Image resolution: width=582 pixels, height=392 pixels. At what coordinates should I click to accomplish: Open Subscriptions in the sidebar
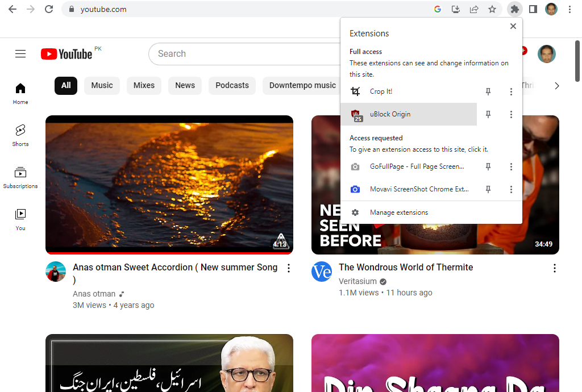coord(20,178)
